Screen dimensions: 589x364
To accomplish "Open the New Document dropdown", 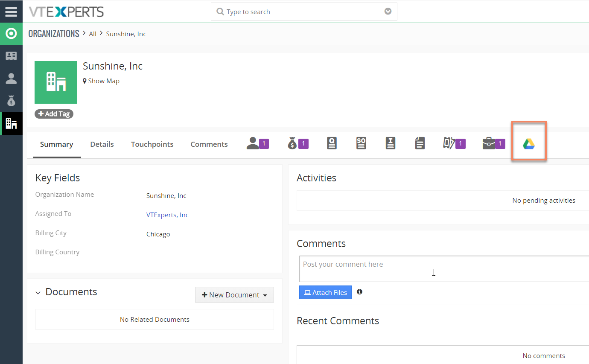I will [234, 295].
